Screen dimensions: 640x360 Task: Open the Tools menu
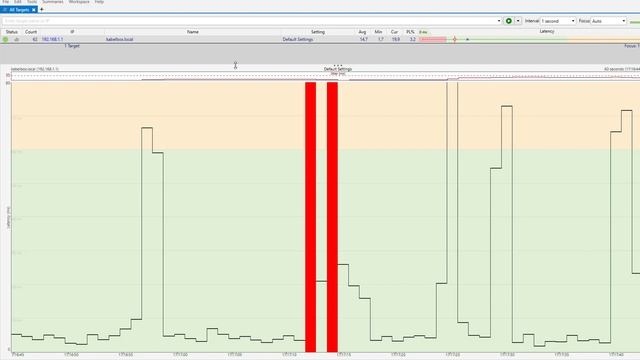[32, 2]
